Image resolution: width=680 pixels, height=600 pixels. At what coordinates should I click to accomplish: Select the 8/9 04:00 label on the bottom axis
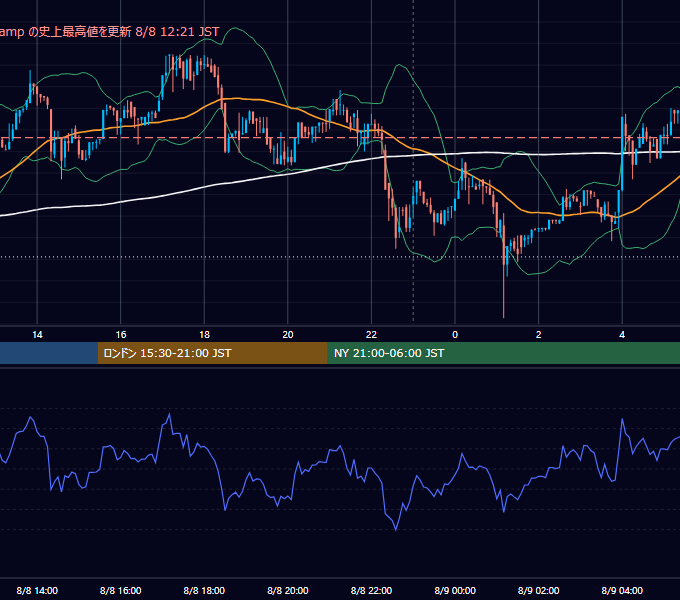pyautogui.click(x=622, y=590)
